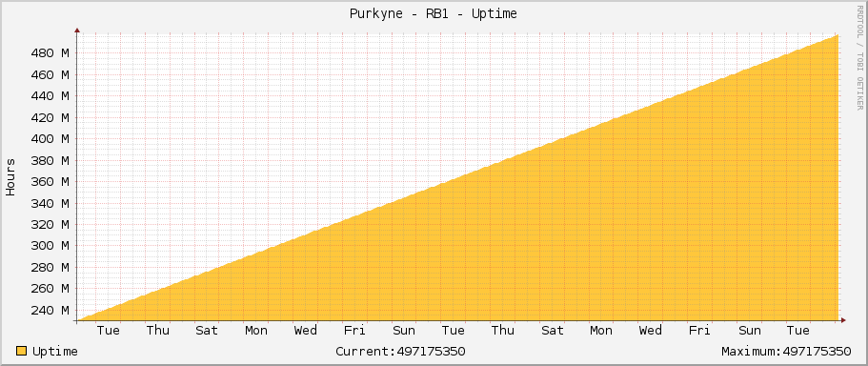Click the "Purkyne - RB1 - Uptime" graph title

pyautogui.click(x=433, y=14)
